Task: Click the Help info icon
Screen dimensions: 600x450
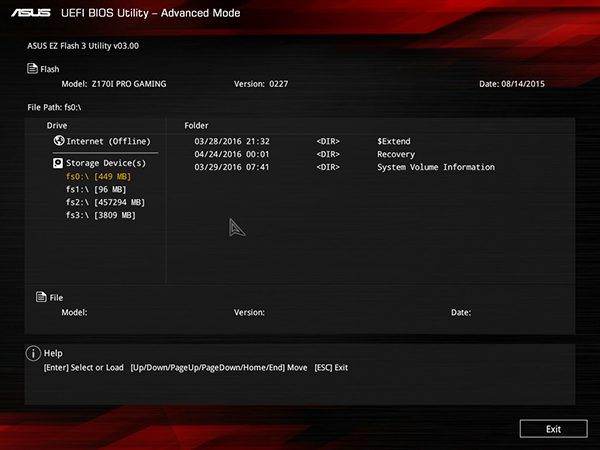Action: (x=33, y=353)
